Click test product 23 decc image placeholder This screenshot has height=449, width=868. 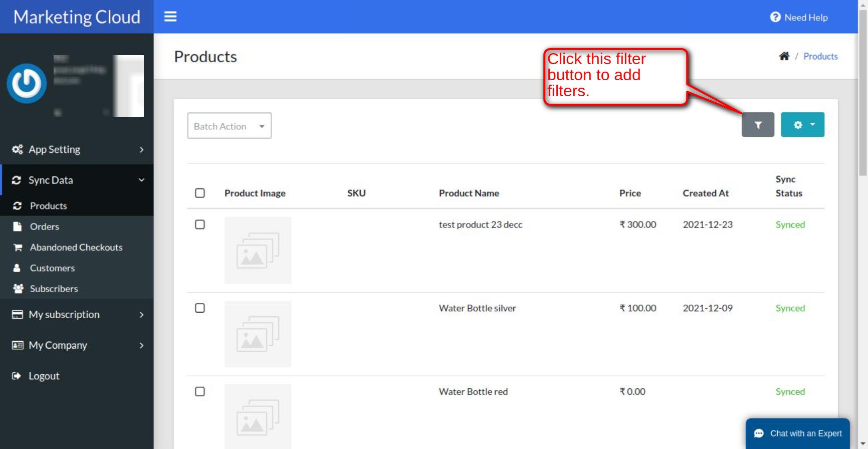tap(258, 251)
